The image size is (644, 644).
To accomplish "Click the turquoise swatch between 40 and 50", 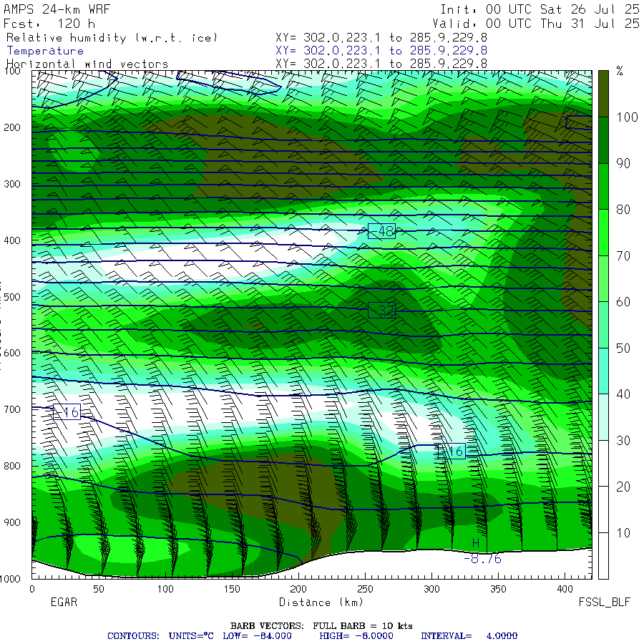I will [603, 371].
